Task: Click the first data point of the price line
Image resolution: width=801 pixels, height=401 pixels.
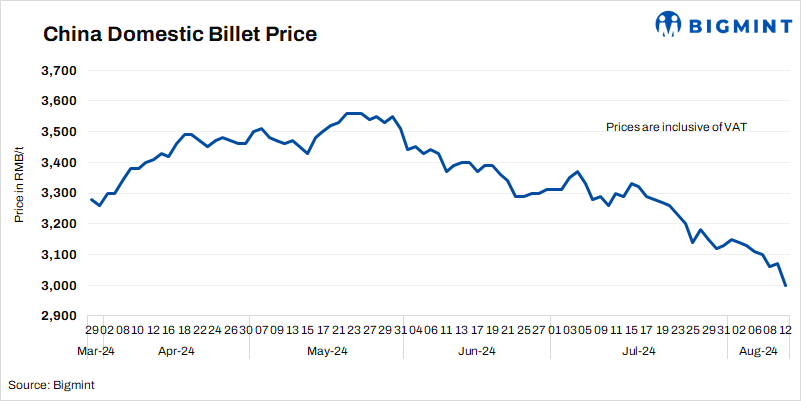Action: tap(91, 199)
